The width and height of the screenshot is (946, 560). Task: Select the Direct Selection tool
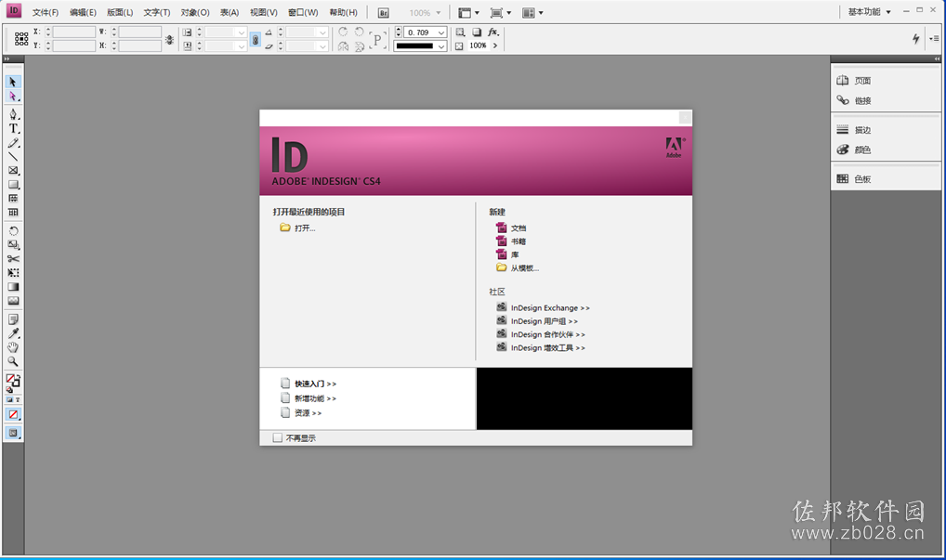(13, 97)
